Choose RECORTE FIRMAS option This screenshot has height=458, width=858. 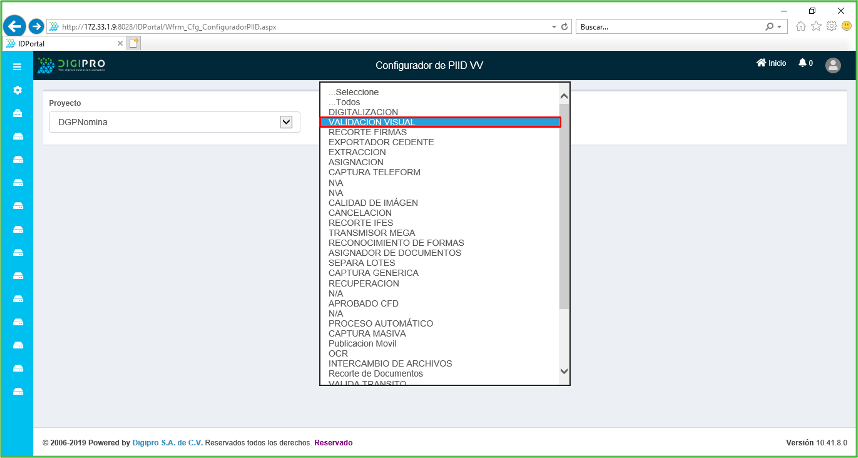pos(368,132)
